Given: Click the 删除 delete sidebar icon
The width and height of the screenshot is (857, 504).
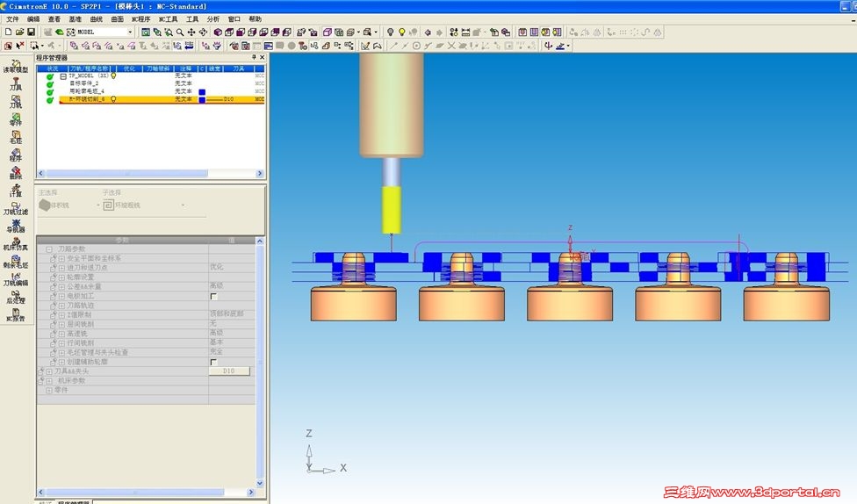Looking at the screenshot, I should pos(15,173).
